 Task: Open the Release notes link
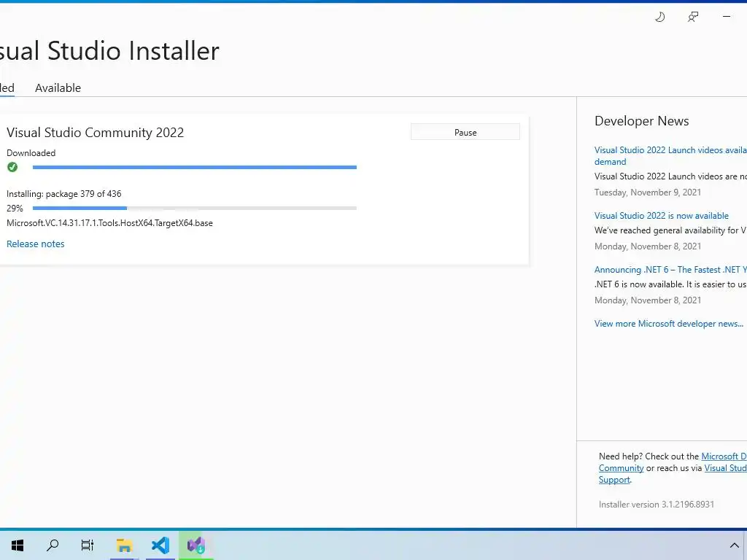36,244
